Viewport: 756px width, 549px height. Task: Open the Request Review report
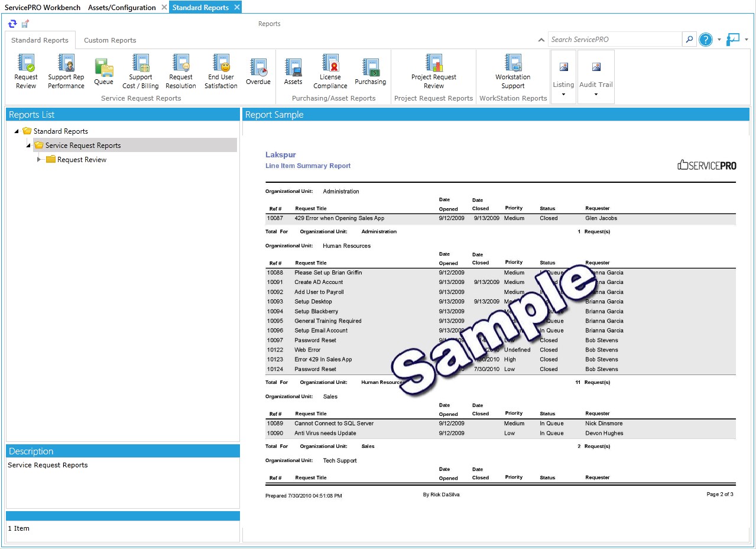point(26,72)
